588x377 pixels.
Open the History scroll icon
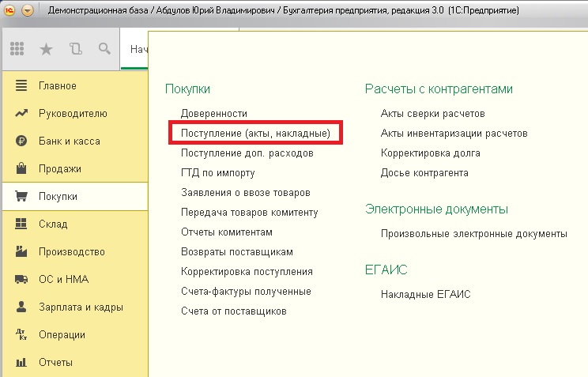pos(75,49)
